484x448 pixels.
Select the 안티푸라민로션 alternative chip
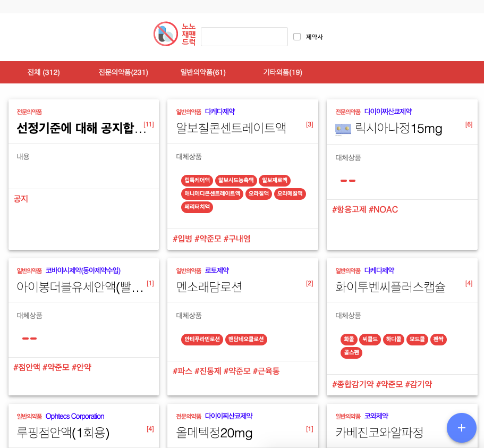pos(202,339)
